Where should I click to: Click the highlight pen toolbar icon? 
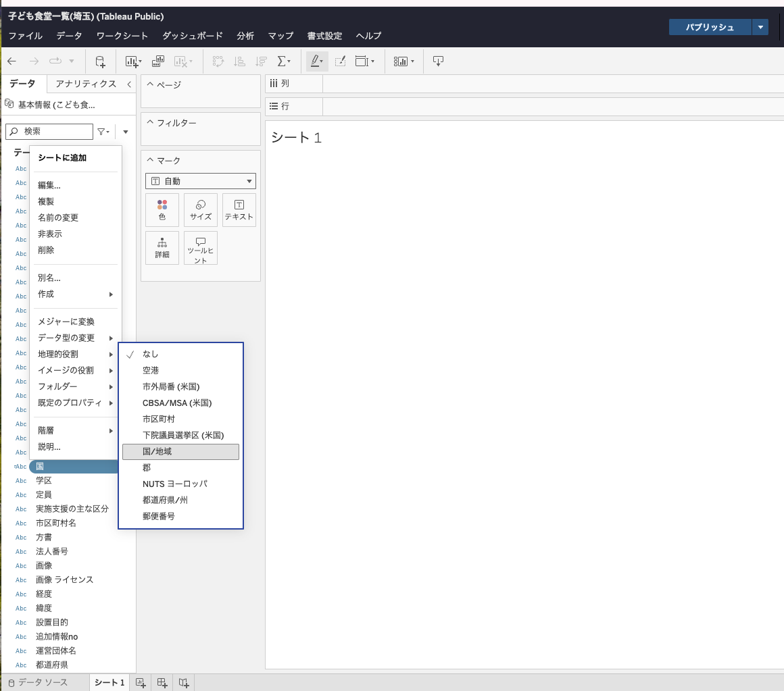pyautogui.click(x=317, y=61)
